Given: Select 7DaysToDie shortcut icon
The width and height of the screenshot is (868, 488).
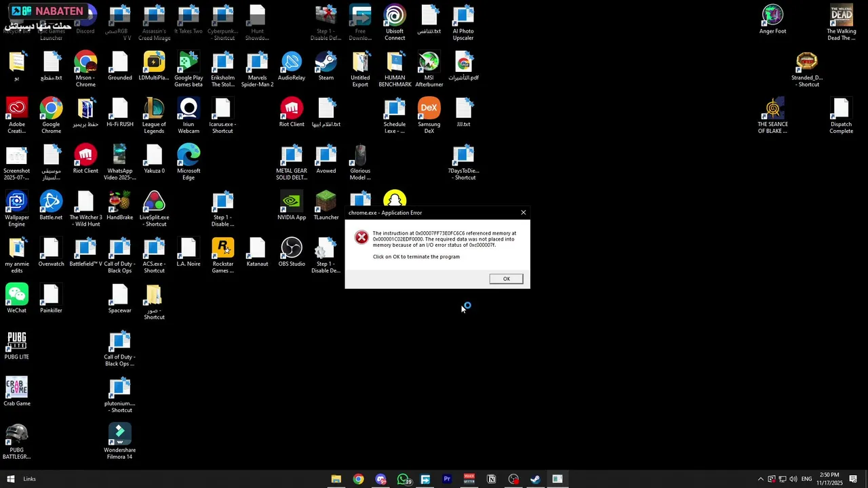Looking at the screenshot, I should 463,162.
